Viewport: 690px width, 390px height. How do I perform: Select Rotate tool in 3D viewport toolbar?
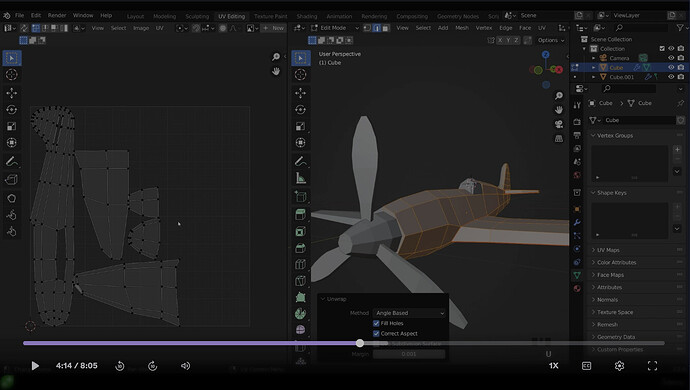point(301,110)
